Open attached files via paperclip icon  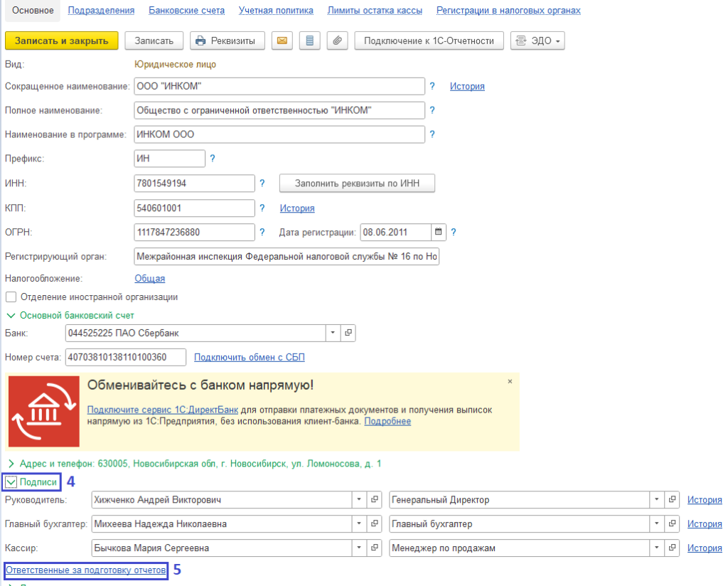(x=337, y=41)
